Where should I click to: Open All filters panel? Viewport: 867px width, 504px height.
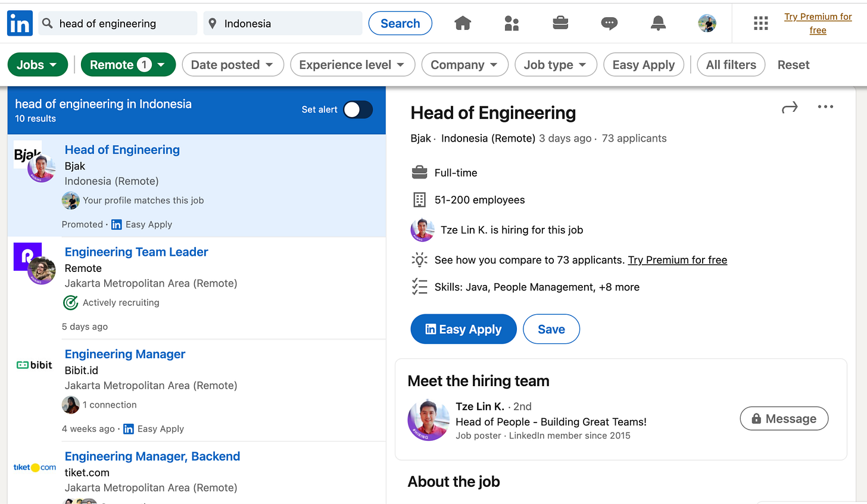[731, 65]
